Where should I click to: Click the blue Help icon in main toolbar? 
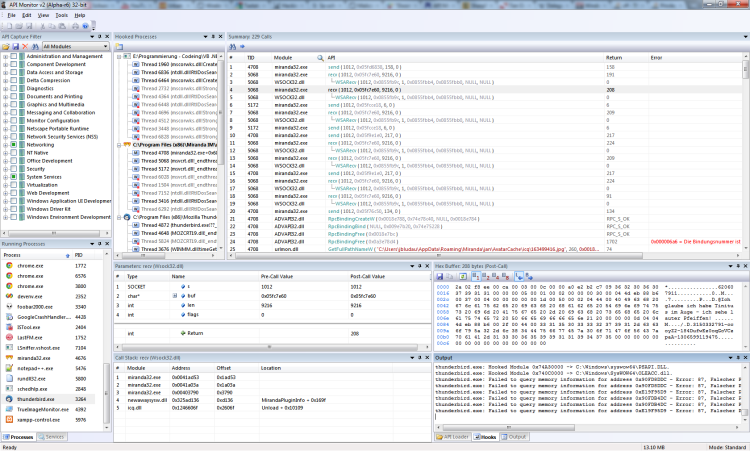85,26
